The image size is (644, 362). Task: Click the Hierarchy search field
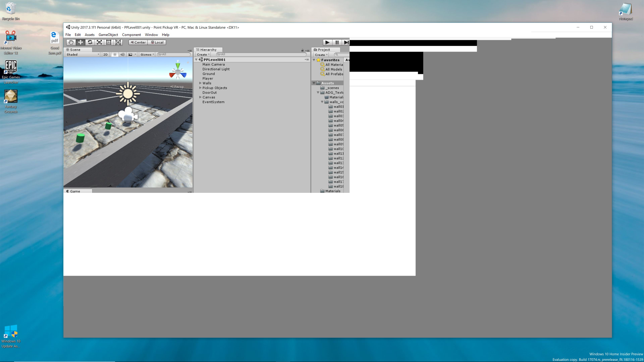261,54
